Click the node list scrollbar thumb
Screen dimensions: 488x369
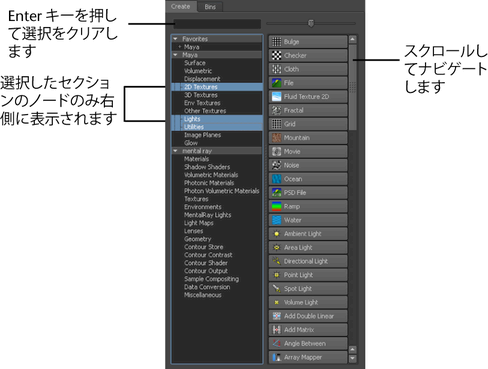352,87
